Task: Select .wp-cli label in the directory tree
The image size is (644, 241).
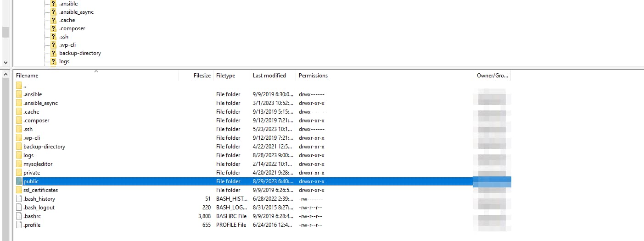Action: 67,45
